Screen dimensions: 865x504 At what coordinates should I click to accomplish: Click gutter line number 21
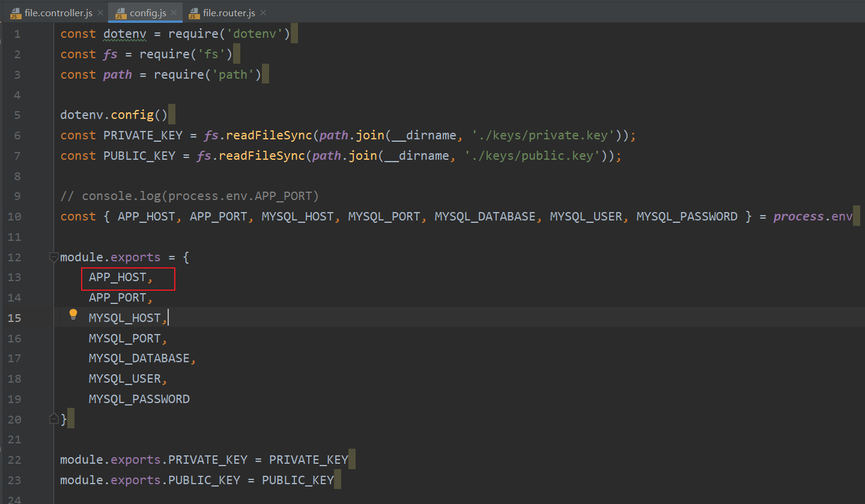14,439
